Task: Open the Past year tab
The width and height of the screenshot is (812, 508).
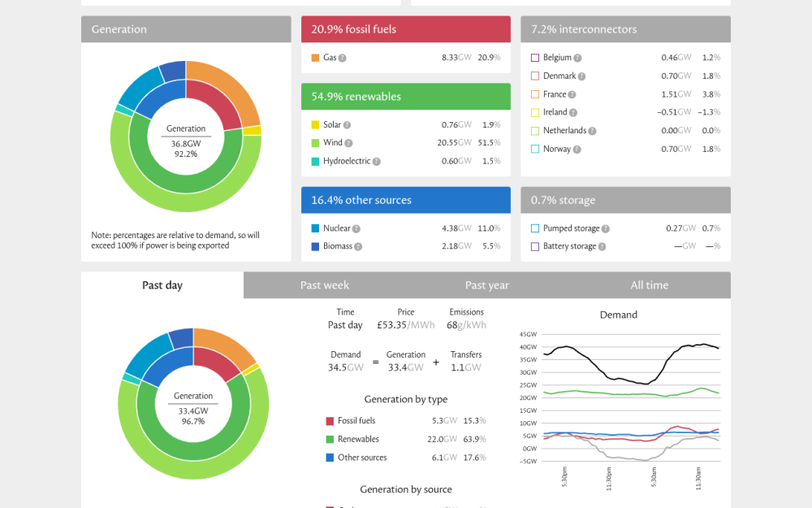Action: (486, 285)
